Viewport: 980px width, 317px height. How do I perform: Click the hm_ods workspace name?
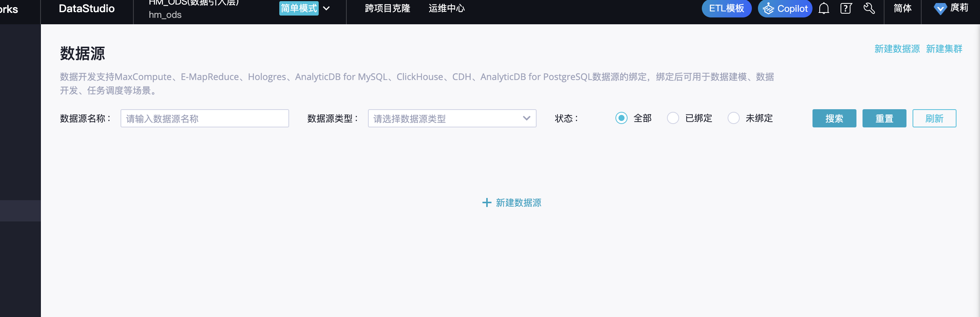pyautogui.click(x=165, y=15)
